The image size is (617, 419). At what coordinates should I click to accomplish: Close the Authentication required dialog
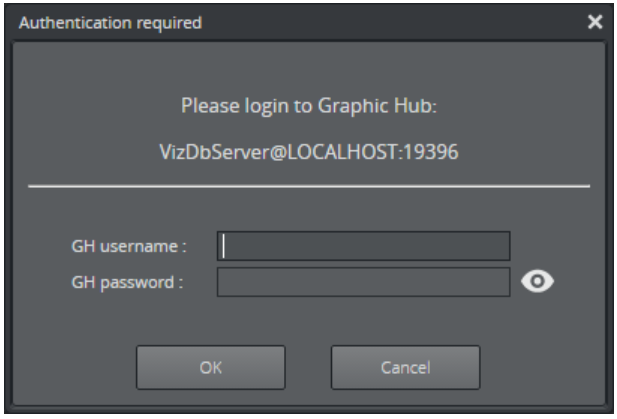point(595,22)
